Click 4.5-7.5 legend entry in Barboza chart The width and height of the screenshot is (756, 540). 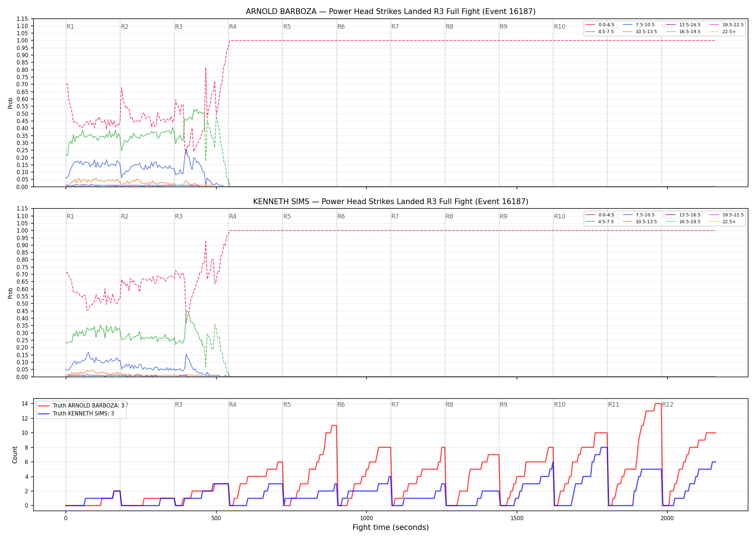click(600, 32)
